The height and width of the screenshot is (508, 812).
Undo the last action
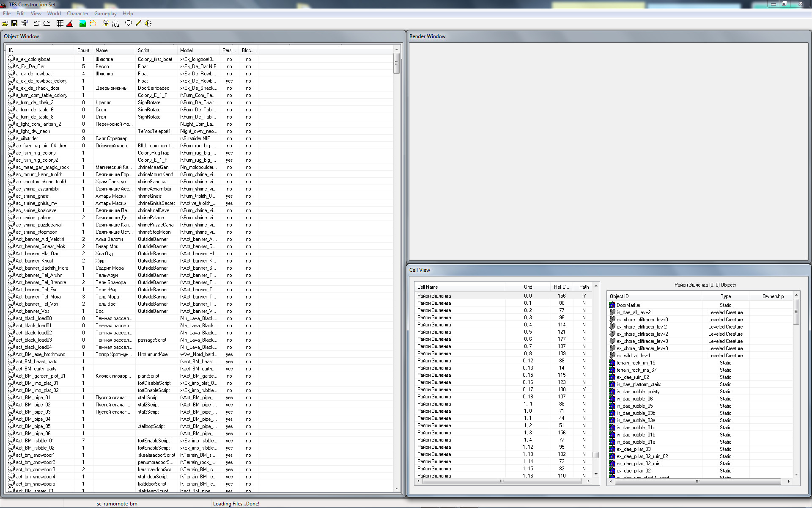click(37, 24)
